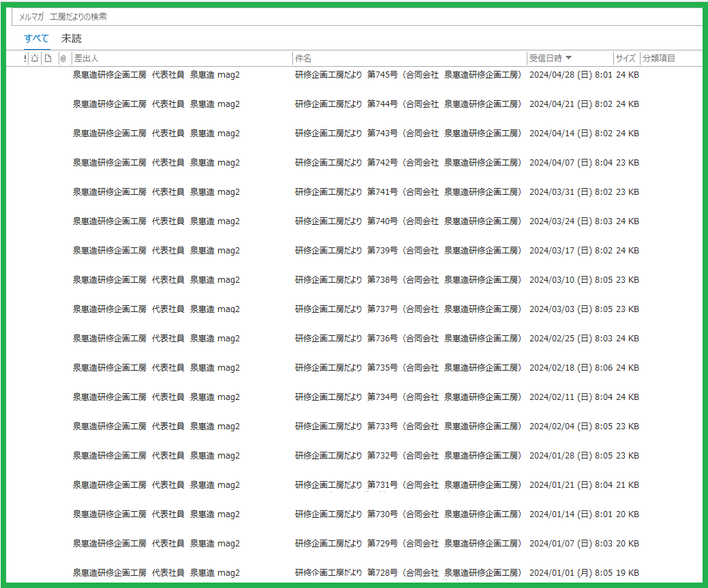Open mail 研修企画工房だより 第738号
Screen dimensions: 708x588
(407, 280)
